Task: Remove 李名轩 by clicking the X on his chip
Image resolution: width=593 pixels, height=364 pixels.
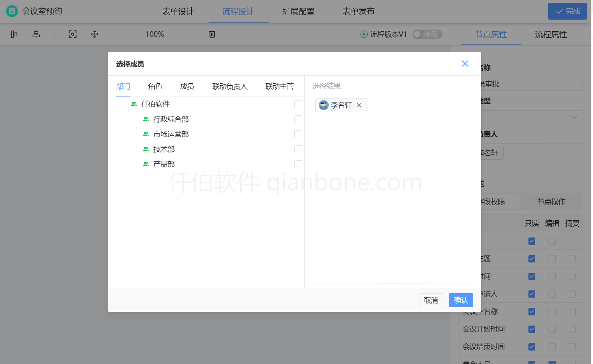Action: click(359, 105)
